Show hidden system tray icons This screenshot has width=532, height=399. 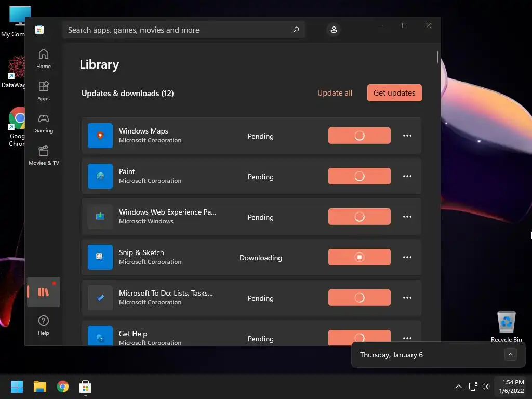tap(458, 387)
